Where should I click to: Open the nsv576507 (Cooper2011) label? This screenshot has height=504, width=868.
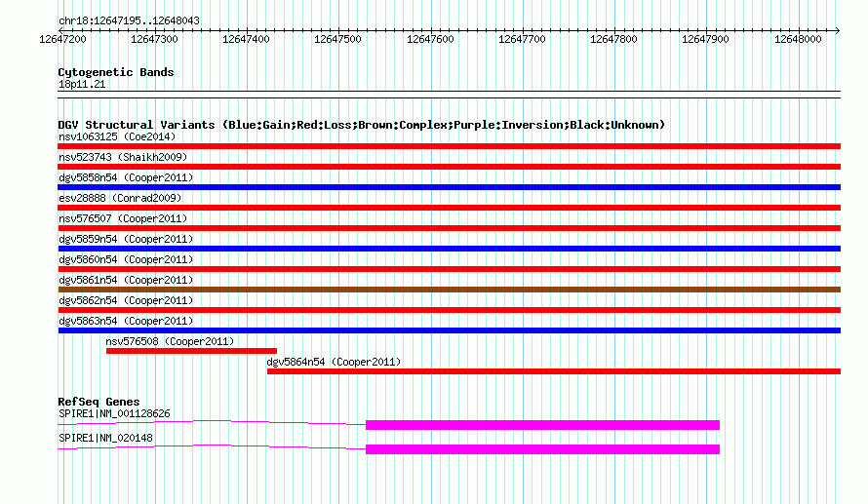pyautogui.click(x=123, y=218)
